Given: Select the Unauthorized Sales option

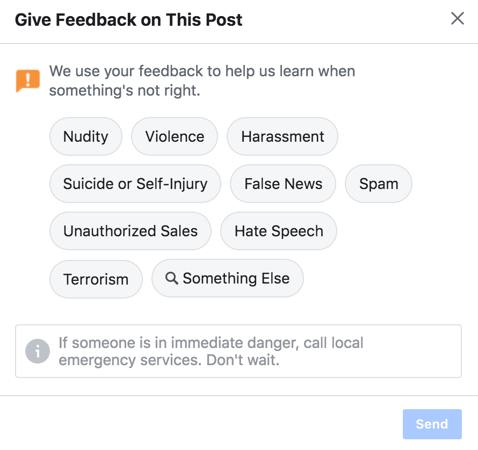Looking at the screenshot, I should (130, 231).
